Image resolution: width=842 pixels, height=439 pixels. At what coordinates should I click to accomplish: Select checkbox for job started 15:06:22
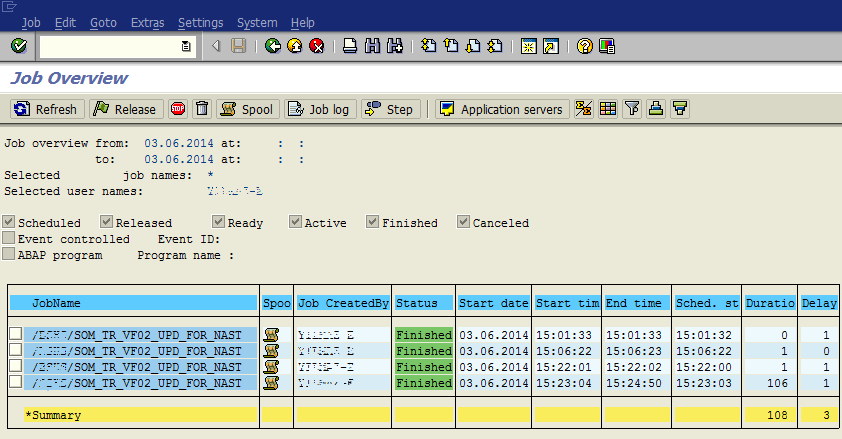[16, 350]
